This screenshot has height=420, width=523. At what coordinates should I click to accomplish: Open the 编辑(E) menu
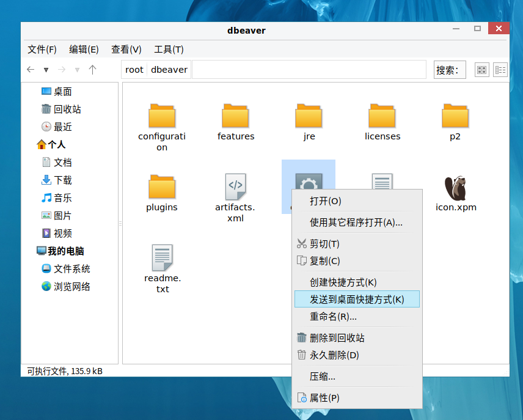[84, 50]
